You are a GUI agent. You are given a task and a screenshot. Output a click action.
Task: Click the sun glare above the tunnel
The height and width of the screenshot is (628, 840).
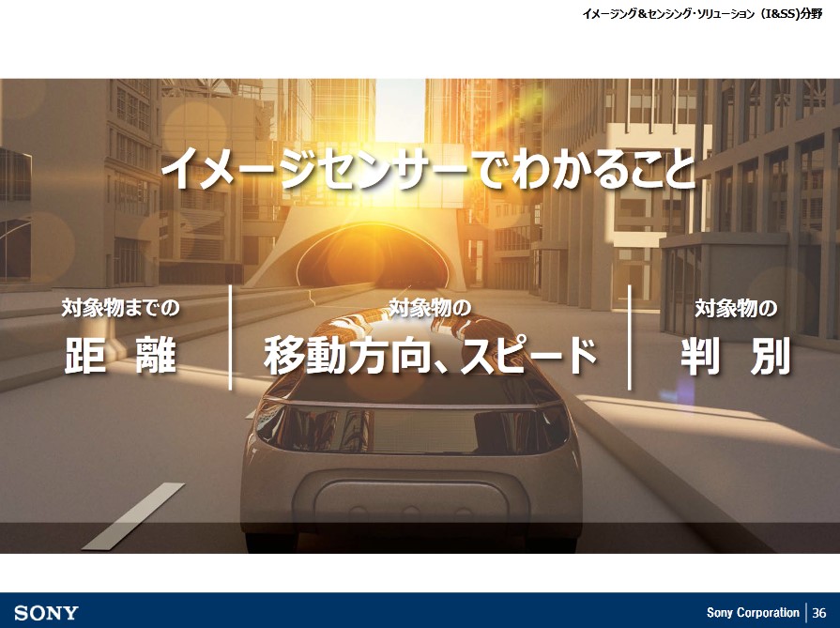405,122
